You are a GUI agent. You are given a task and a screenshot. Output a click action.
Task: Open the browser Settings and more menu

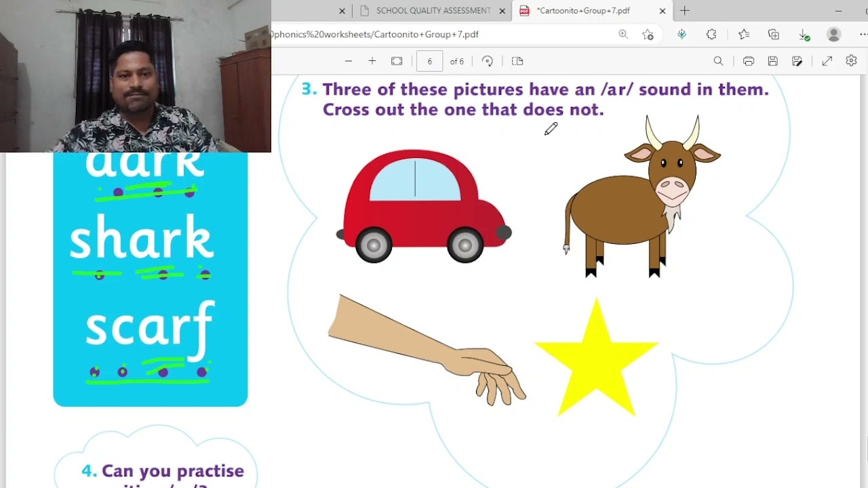[x=864, y=34]
